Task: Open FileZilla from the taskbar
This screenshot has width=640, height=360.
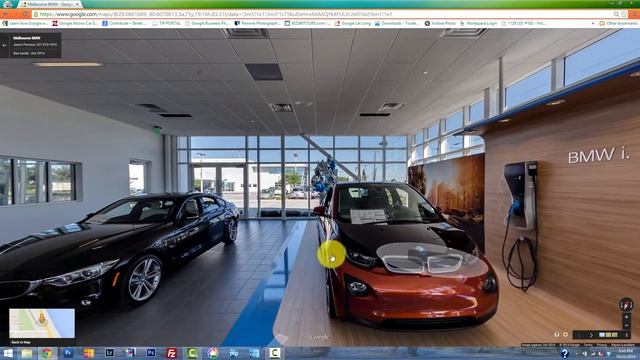Action: (x=171, y=353)
